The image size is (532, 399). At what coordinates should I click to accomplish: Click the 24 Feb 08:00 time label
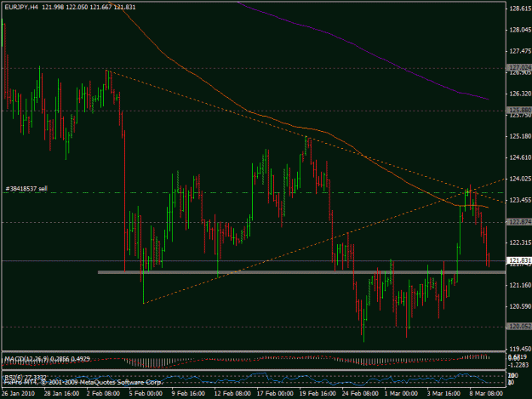point(360,393)
